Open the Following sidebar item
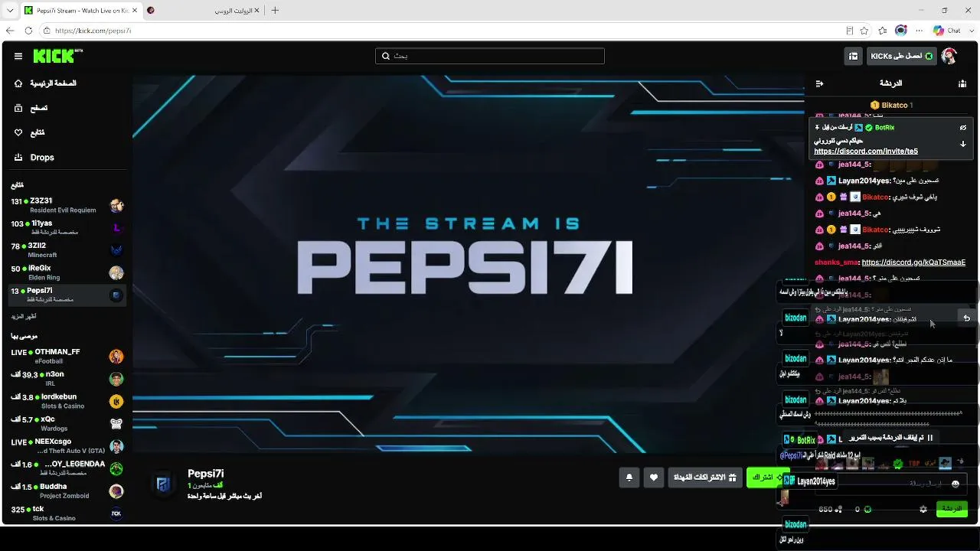This screenshot has width=980, height=551. (67, 132)
